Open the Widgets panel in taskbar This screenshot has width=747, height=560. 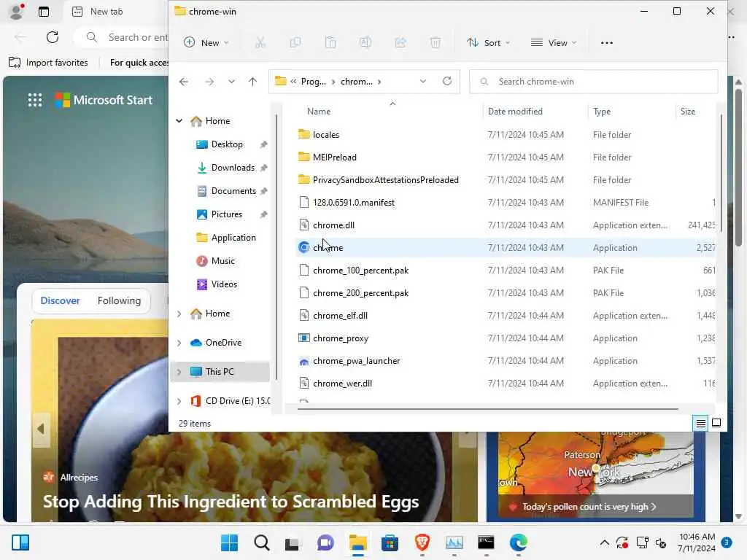click(x=20, y=542)
